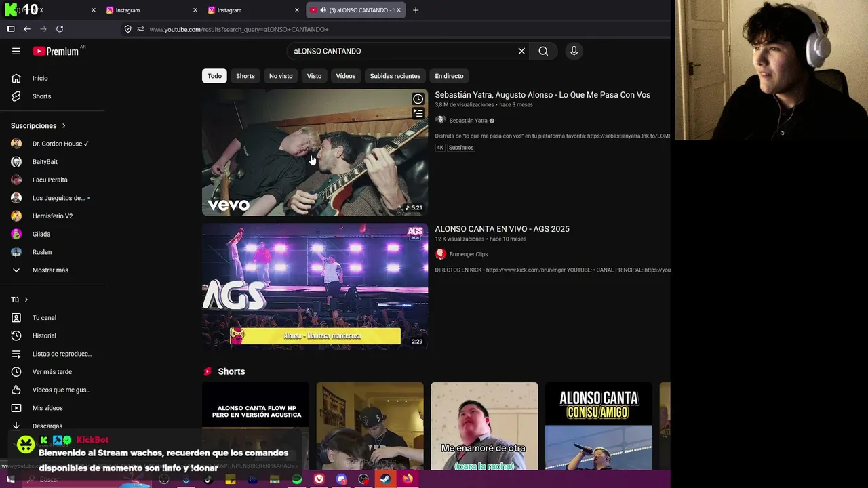The width and height of the screenshot is (868, 488).
Task: Open the Windows Start menu
Action: point(10,479)
